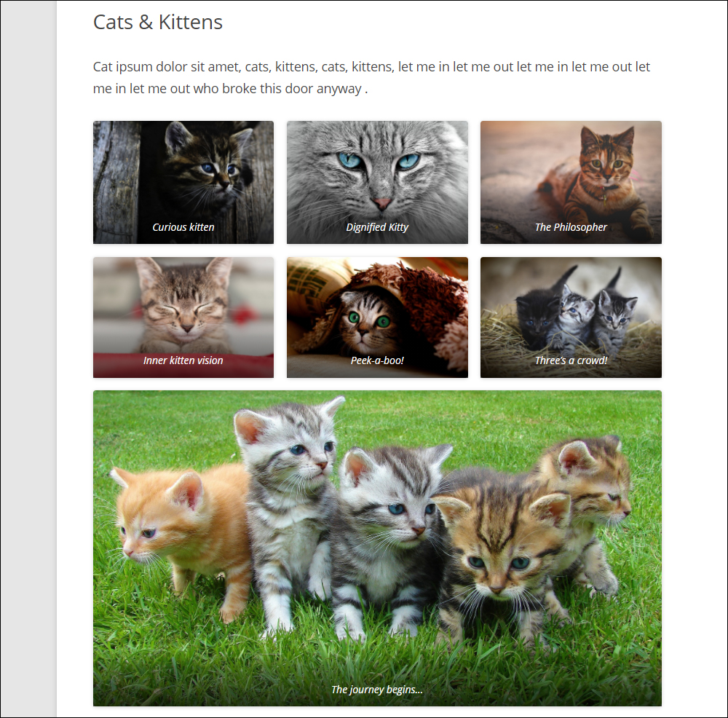View the Three's a crowd! photo
This screenshot has height=718, width=728.
pos(571,317)
